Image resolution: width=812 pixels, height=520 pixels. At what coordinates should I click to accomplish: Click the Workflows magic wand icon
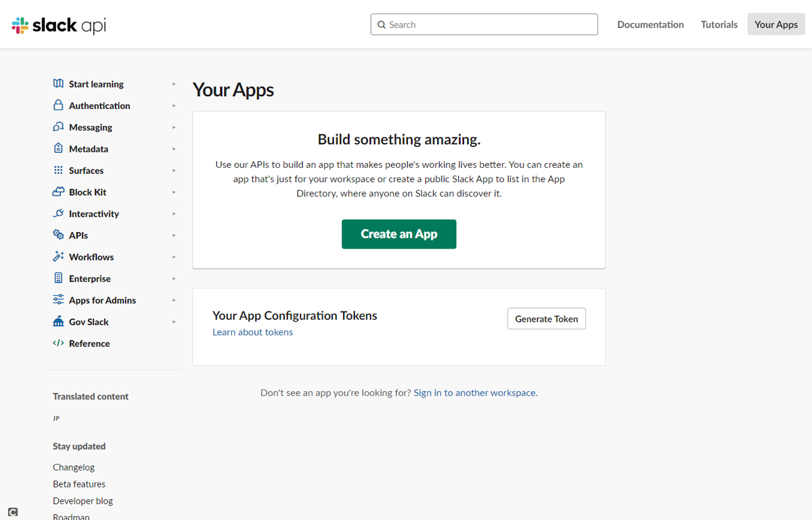(x=58, y=257)
